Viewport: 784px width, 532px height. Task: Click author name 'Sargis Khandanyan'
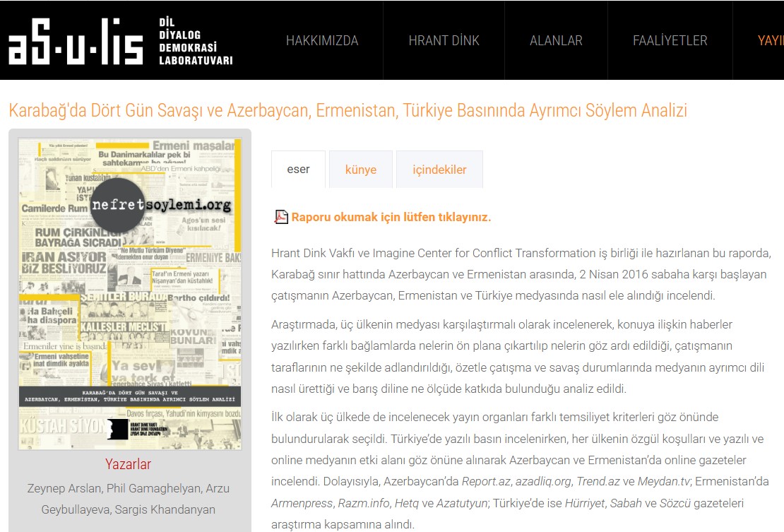pos(165,509)
